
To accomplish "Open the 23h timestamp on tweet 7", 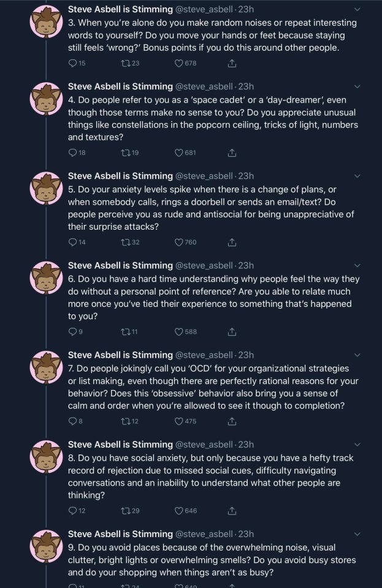I will [x=246, y=355].
